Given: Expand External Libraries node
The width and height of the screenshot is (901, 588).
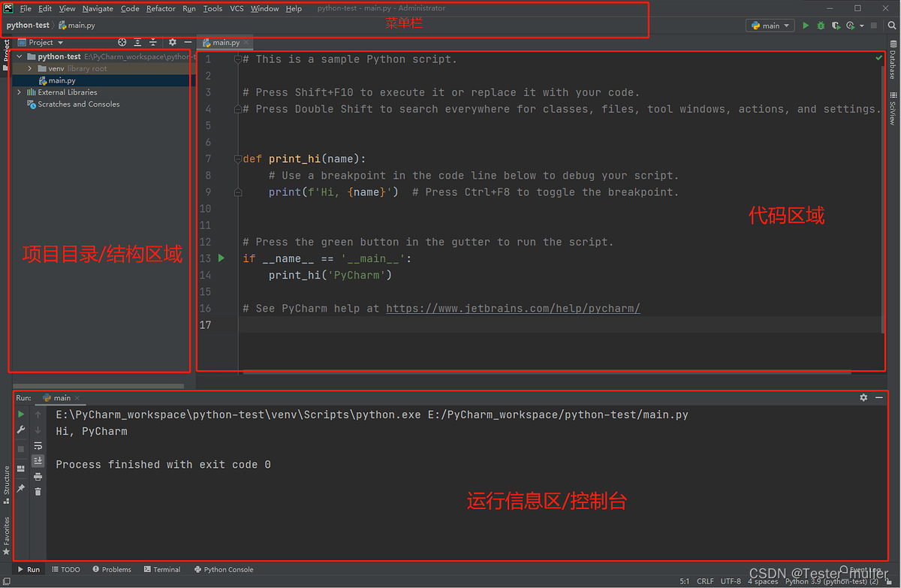Looking at the screenshot, I should point(20,92).
